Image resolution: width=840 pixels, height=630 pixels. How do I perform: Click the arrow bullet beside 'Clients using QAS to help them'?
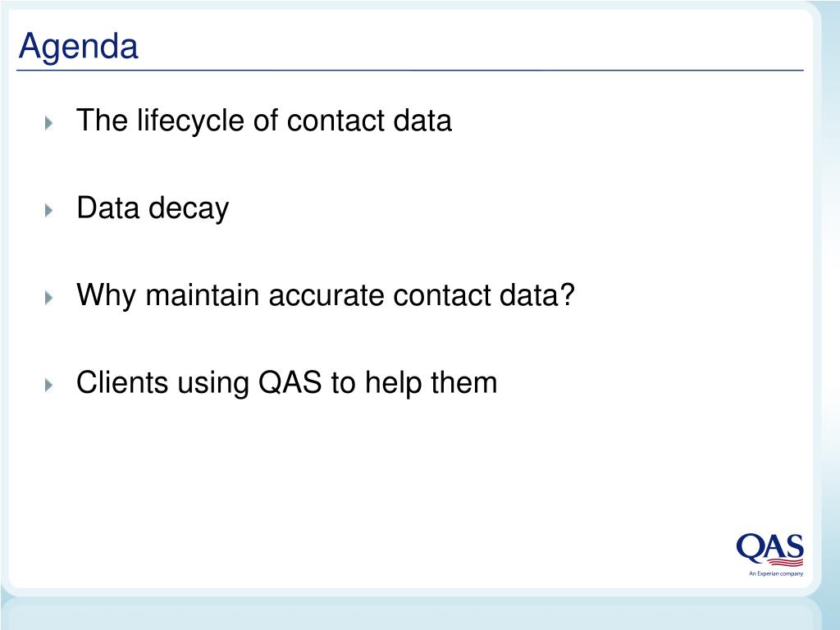[48, 385]
